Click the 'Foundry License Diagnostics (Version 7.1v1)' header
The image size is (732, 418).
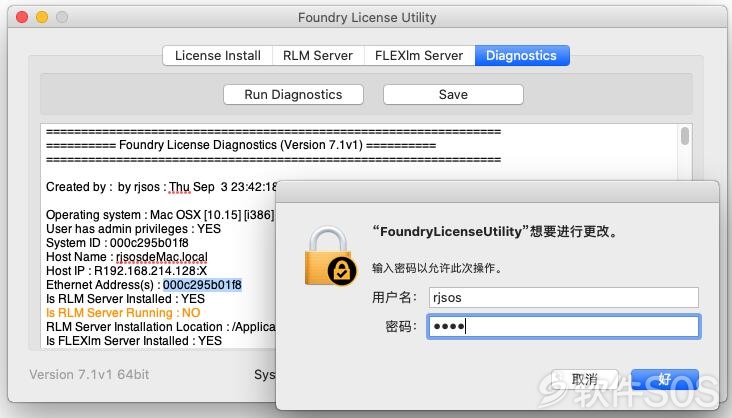click(241, 145)
